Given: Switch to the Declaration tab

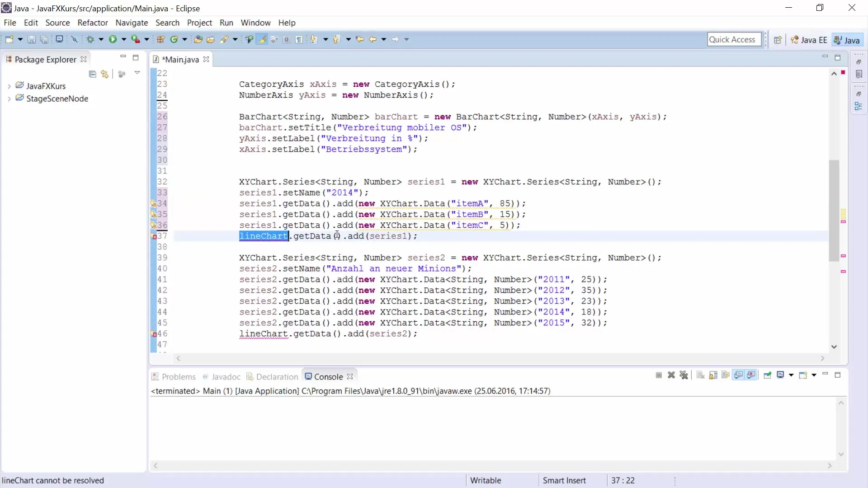Looking at the screenshot, I should click(x=272, y=377).
